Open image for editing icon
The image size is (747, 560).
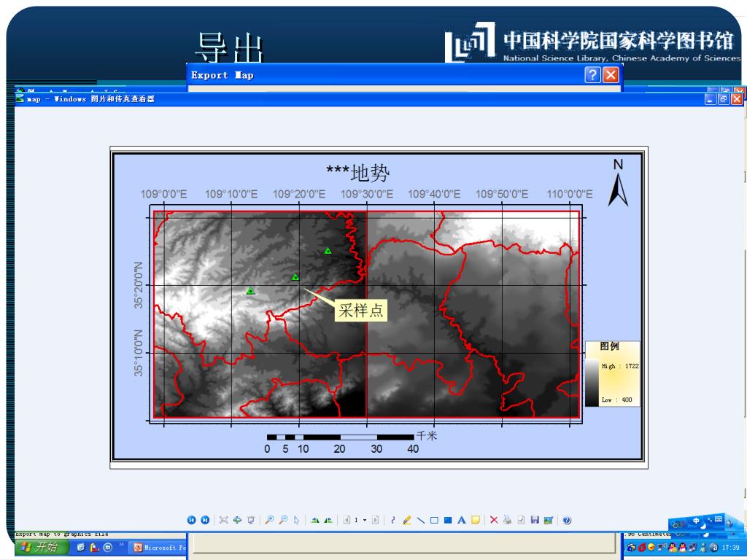tap(549, 520)
